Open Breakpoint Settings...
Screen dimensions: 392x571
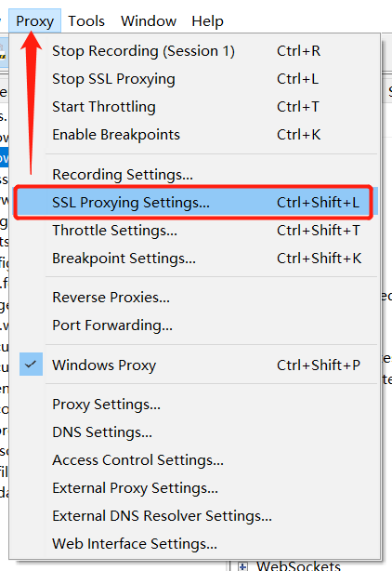click(x=195, y=259)
